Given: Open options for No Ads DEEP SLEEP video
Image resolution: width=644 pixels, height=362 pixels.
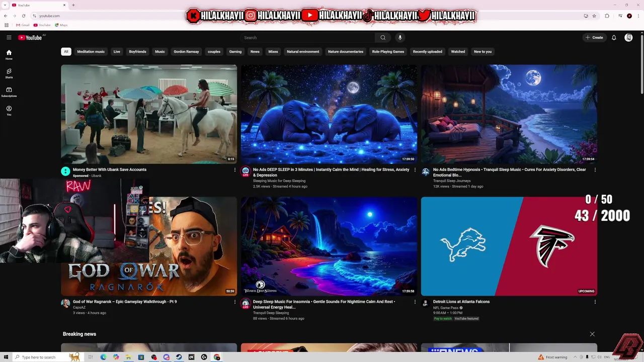Looking at the screenshot, I should pos(415,170).
